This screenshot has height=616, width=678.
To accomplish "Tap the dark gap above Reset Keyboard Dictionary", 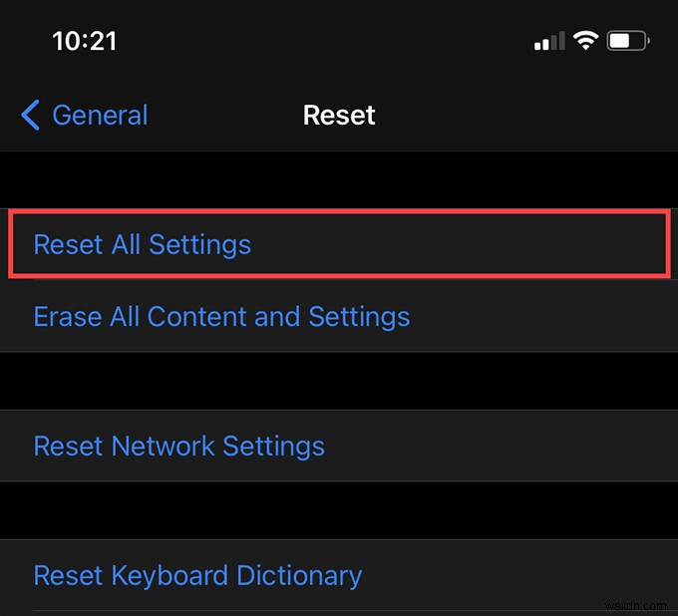I will pos(339,510).
